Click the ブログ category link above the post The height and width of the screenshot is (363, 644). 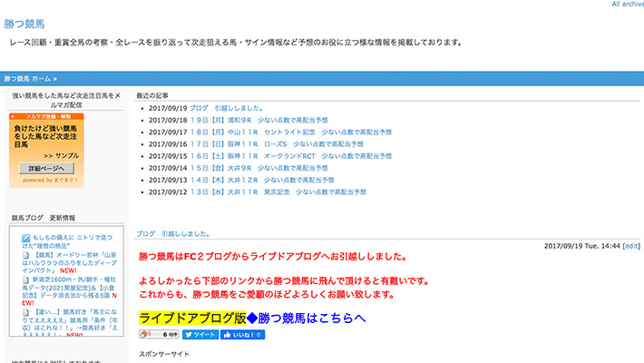145,232
